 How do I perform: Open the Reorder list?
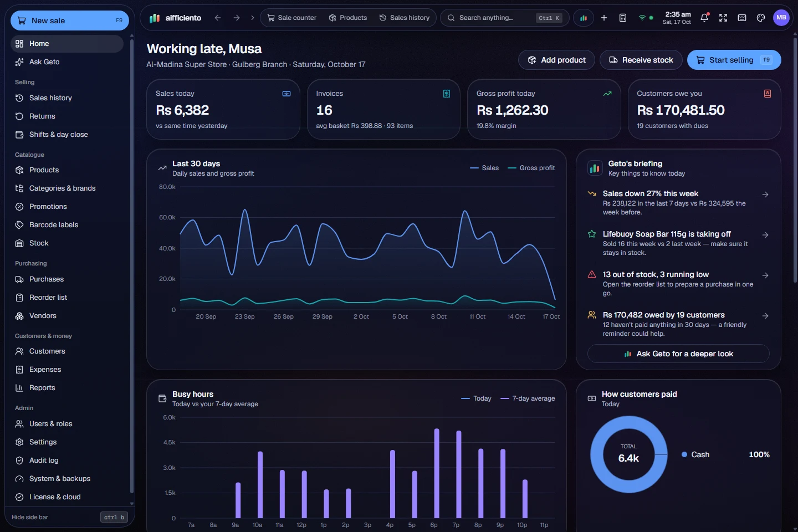[66, 297]
